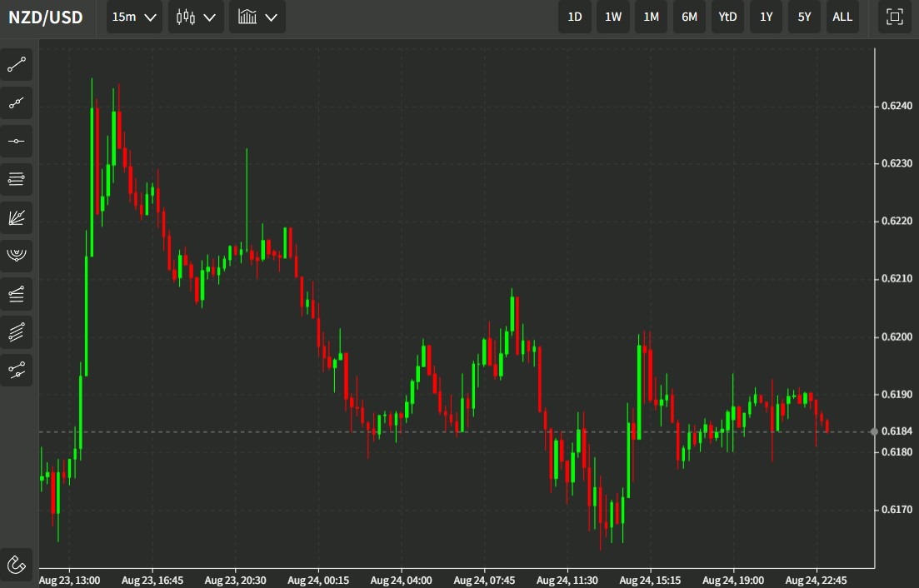The height and width of the screenshot is (588, 919).
Task: Click the Aug 23, 20:30 time label
Action: [236, 581]
